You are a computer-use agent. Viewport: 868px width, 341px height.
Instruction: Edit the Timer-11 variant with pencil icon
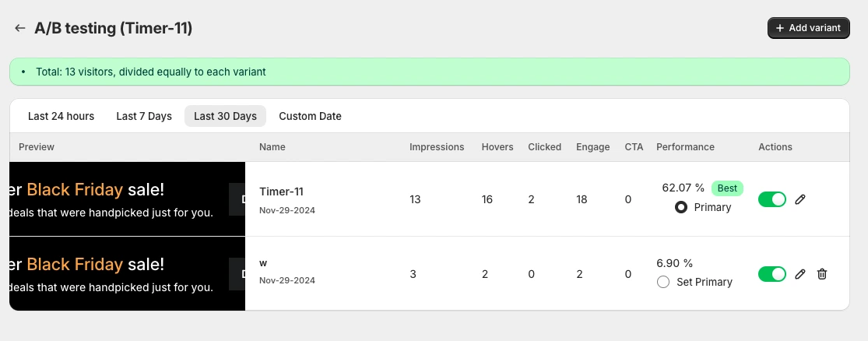[800, 199]
